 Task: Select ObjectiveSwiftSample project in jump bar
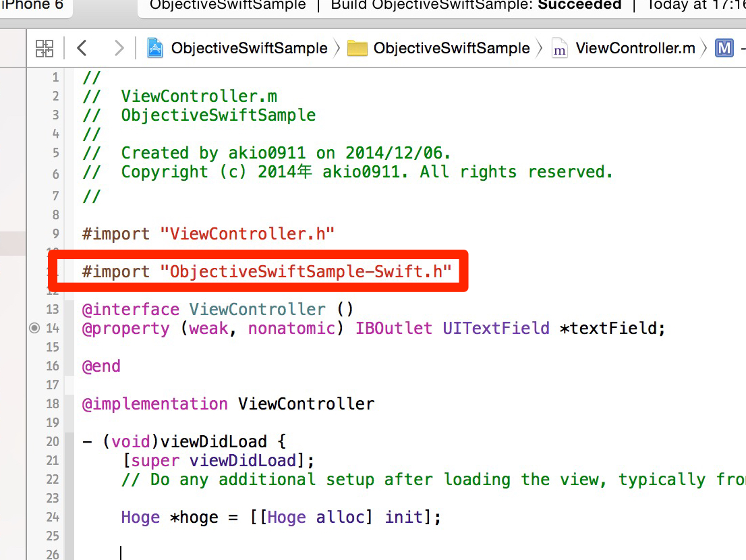pyautogui.click(x=250, y=48)
